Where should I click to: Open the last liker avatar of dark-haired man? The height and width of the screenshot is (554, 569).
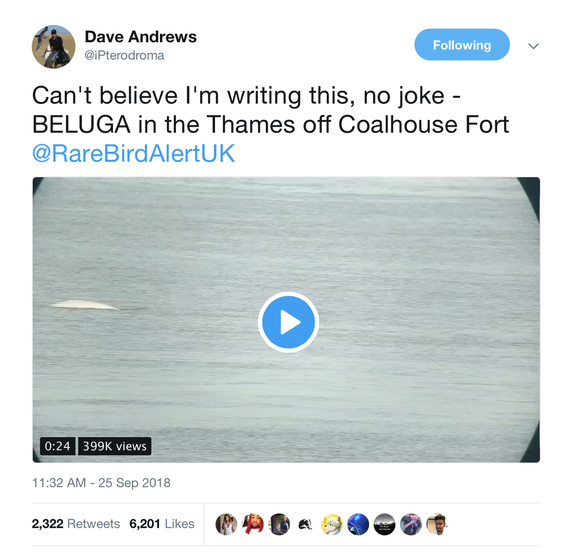point(437,524)
